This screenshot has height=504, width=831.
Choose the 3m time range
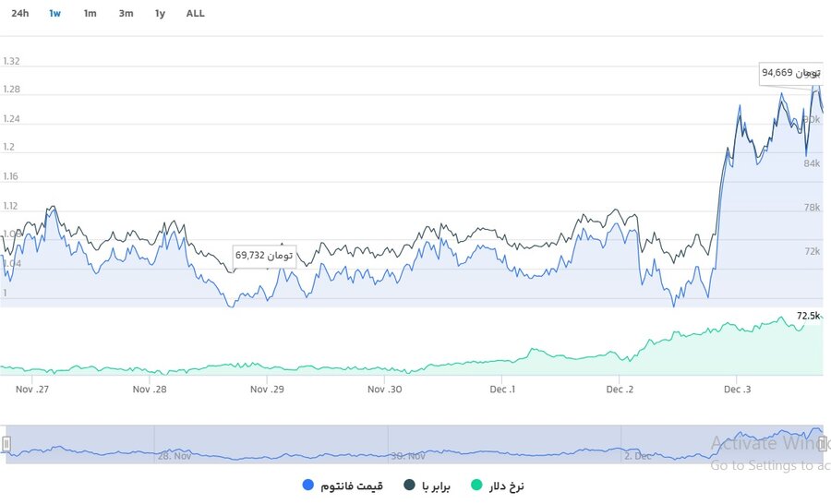[126, 14]
